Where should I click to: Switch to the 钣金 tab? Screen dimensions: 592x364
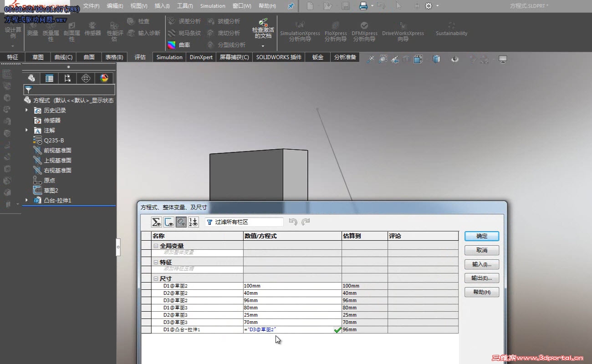point(318,57)
